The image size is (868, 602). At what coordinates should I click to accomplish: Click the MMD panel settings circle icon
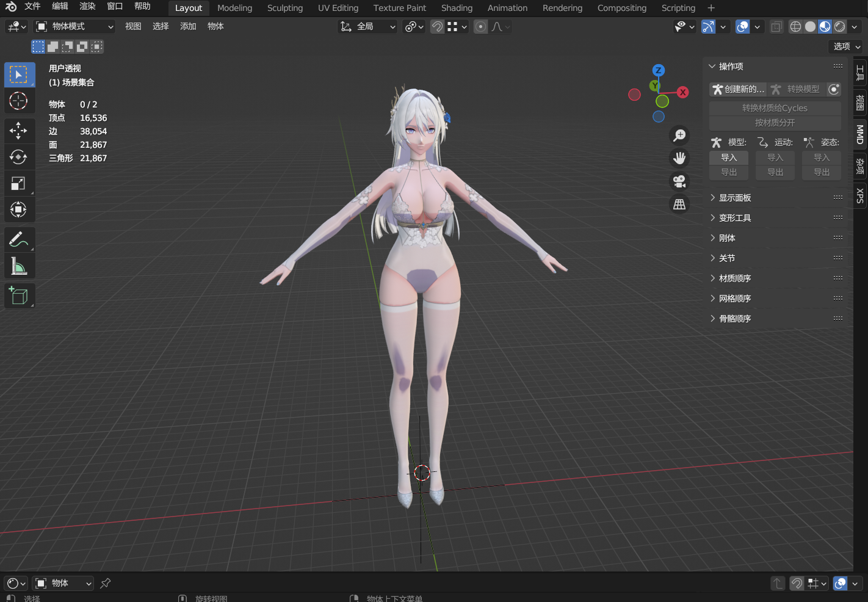click(x=834, y=89)
